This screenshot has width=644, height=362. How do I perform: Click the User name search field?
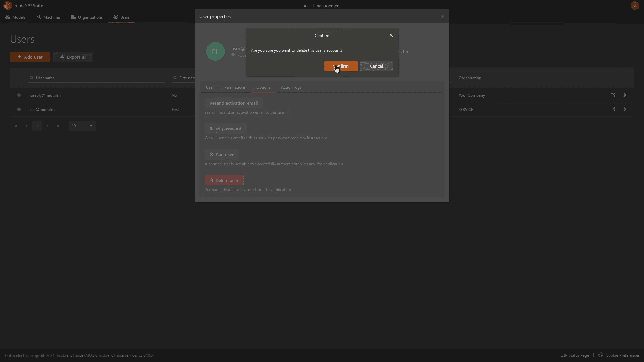point(97,78)
